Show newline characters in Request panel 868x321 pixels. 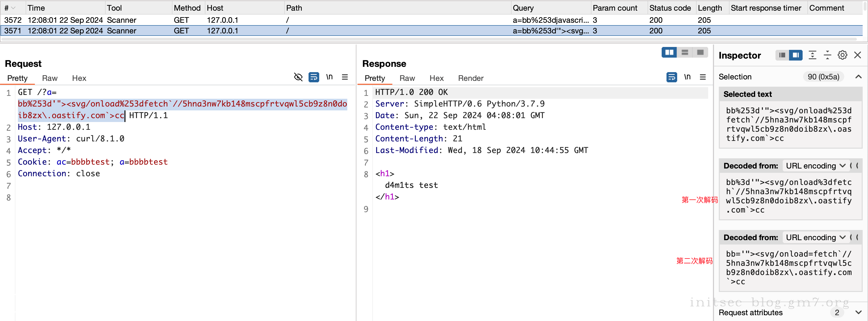click(x=329, y=77)
